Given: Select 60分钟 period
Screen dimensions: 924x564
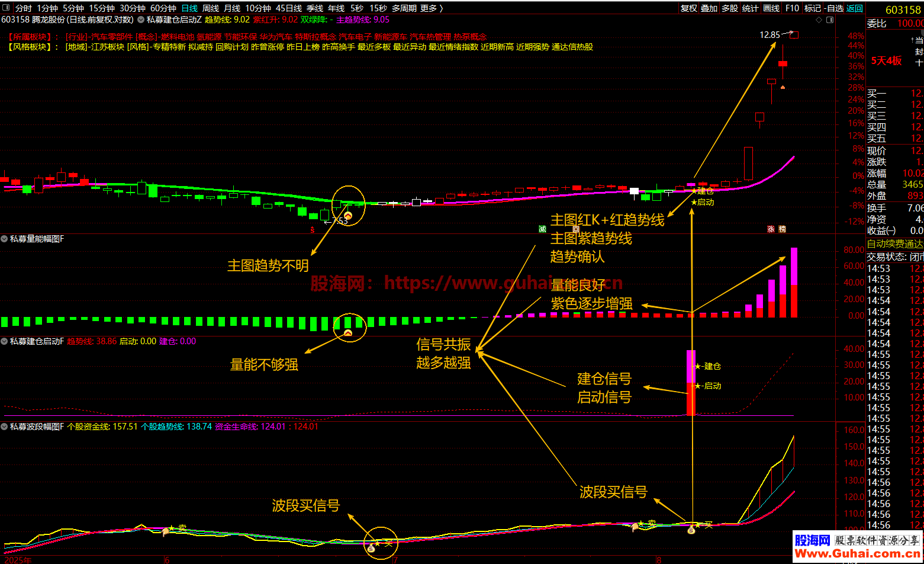Looking at the screenshot, I should (163, 8).
